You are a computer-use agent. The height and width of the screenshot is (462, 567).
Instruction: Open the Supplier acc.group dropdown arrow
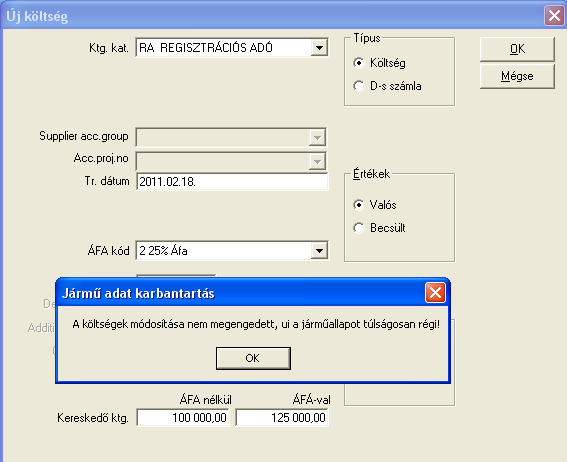coord(317,137)
